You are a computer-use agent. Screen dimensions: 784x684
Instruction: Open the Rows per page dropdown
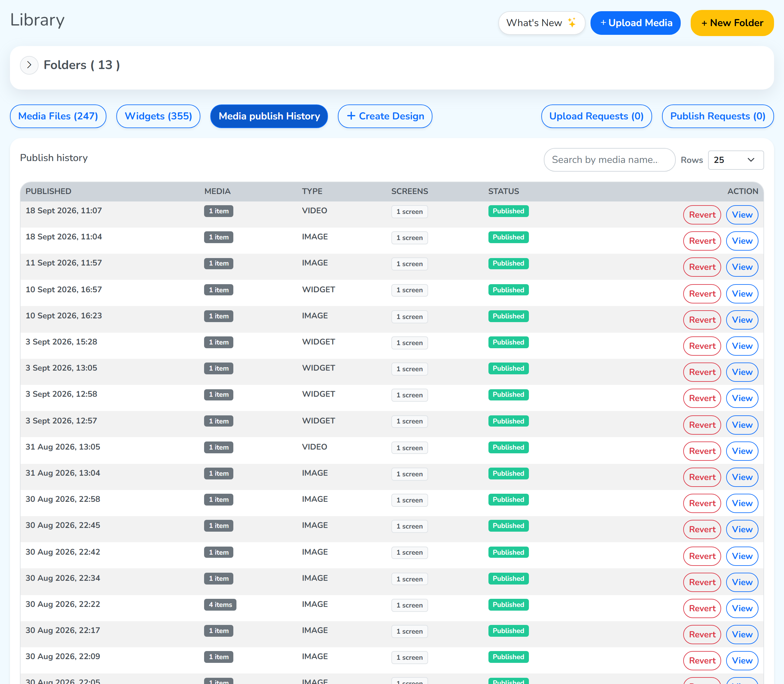pos(735,160)
